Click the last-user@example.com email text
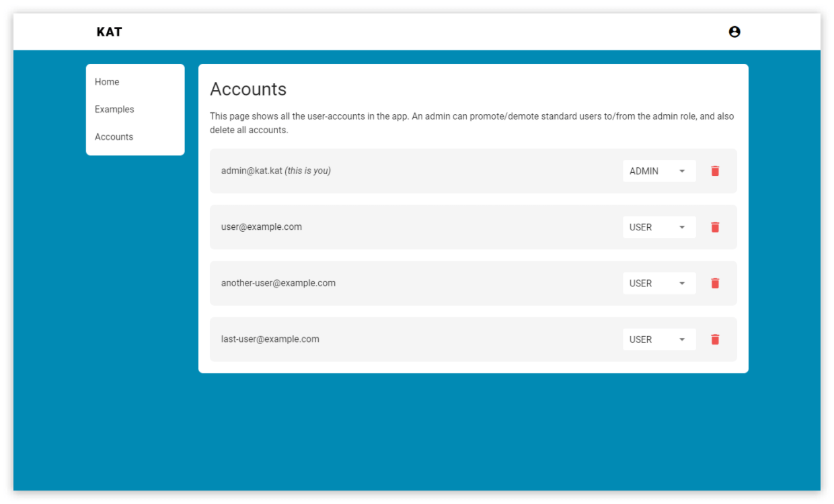834x504 pixels. coord(270,339)
